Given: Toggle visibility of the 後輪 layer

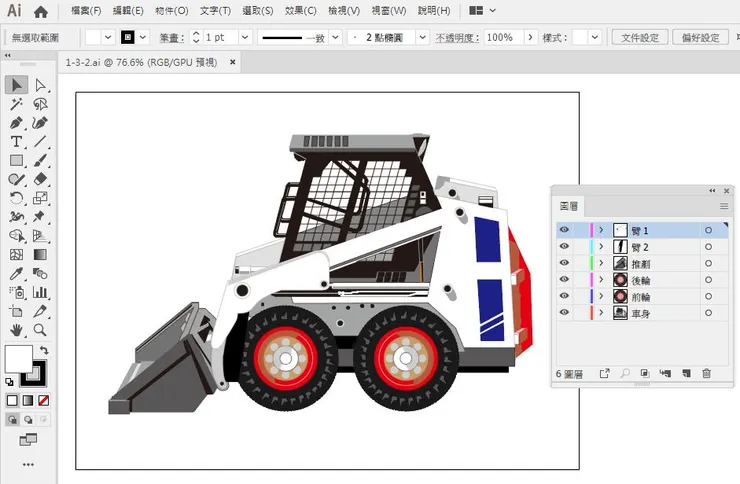Looking at the screenshot, I should click(564, 280).
